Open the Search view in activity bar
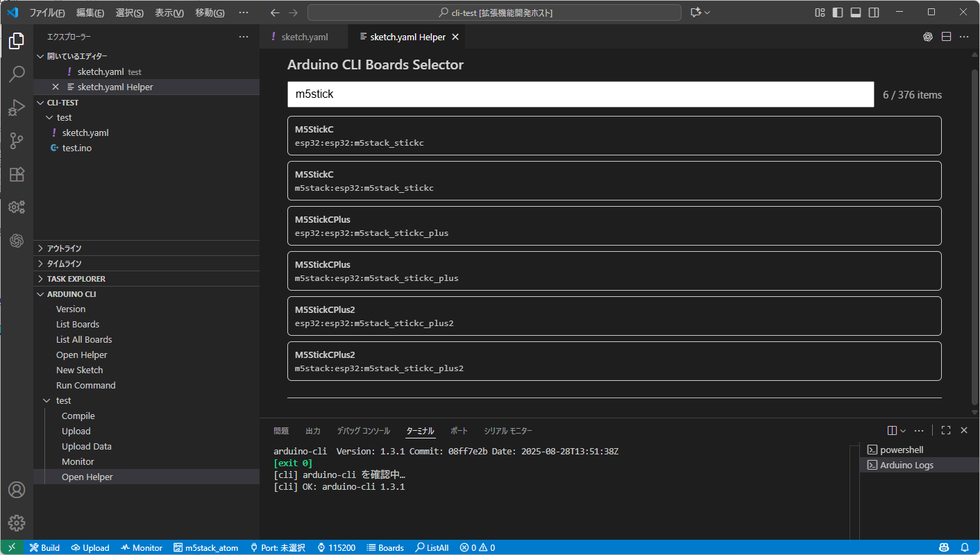 pyautogui.click(x=17, y=74)
